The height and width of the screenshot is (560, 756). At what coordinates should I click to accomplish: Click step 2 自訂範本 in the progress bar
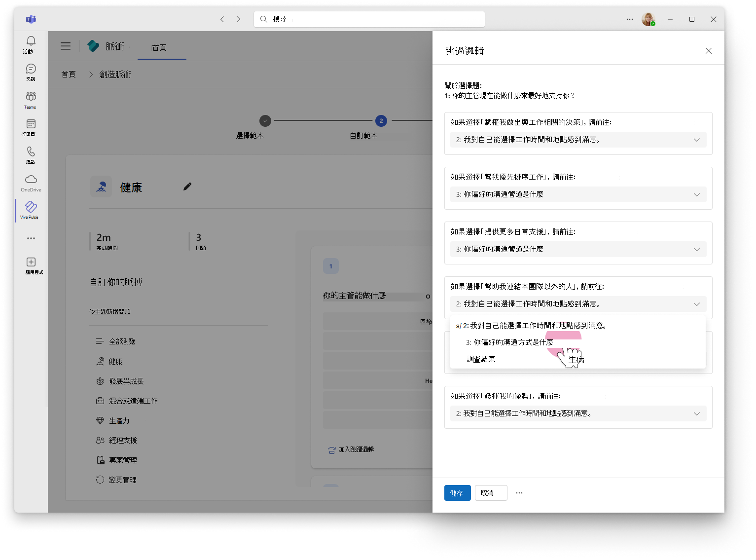point(381,120)
